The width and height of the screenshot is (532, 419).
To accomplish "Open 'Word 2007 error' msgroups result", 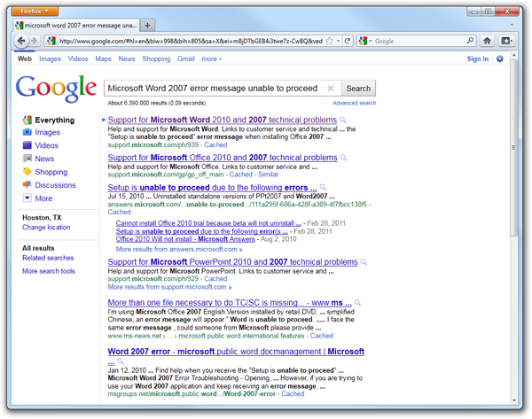I will 236,352.
